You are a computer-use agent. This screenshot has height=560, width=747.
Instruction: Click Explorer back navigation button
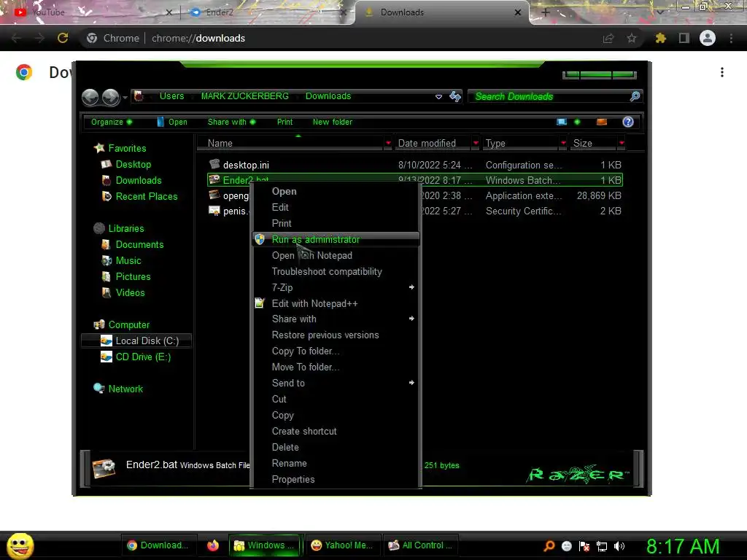pyautogui.click(x=90, y=97)
